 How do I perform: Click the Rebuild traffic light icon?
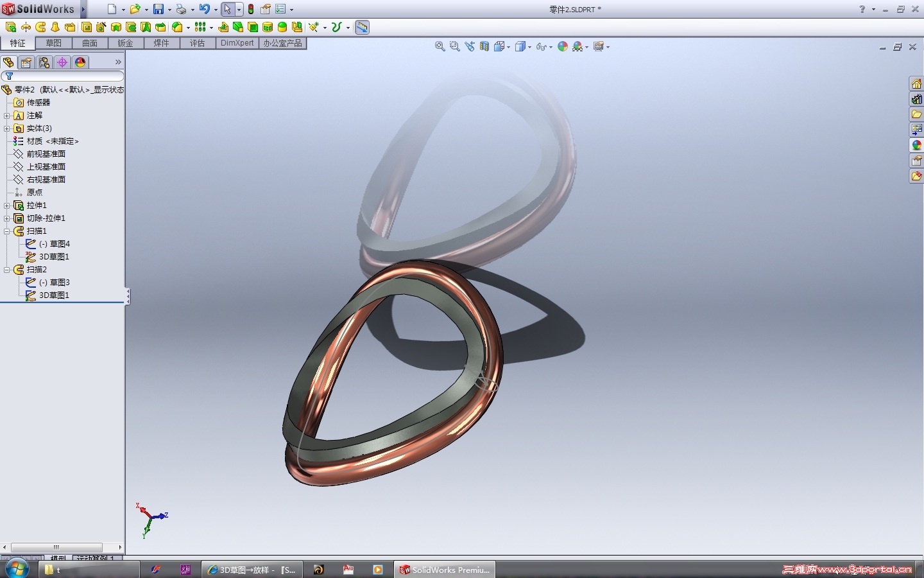[251, 9]
